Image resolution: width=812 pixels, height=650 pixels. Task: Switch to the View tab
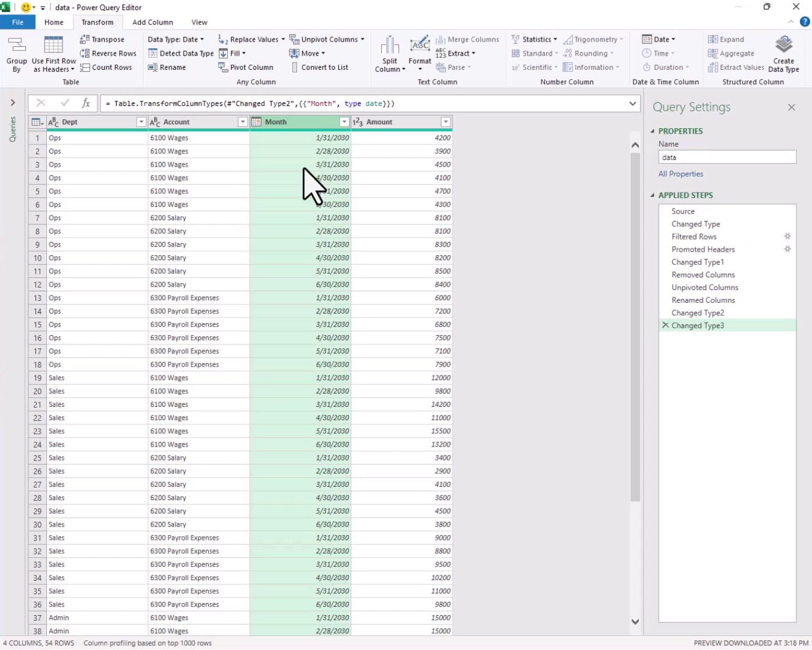pyautogui.click(x=199, y=22)
